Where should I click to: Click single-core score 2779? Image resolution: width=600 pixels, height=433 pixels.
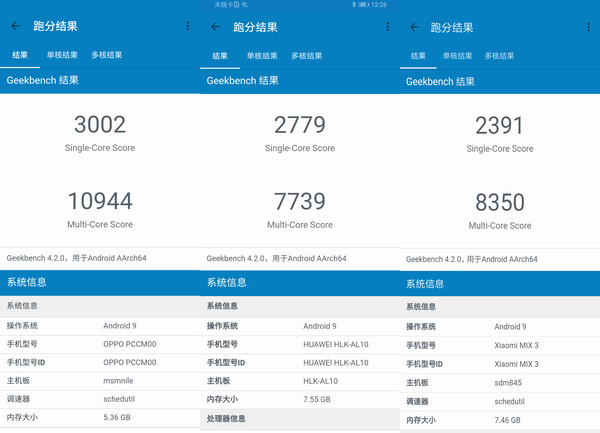coord(300,125)
